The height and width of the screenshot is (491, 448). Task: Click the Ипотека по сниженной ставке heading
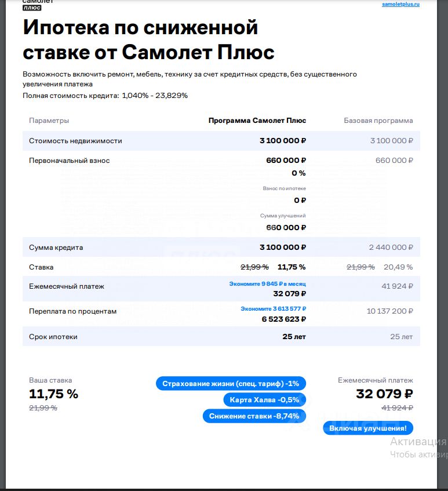pyautogui.click(x=148, y=39)
